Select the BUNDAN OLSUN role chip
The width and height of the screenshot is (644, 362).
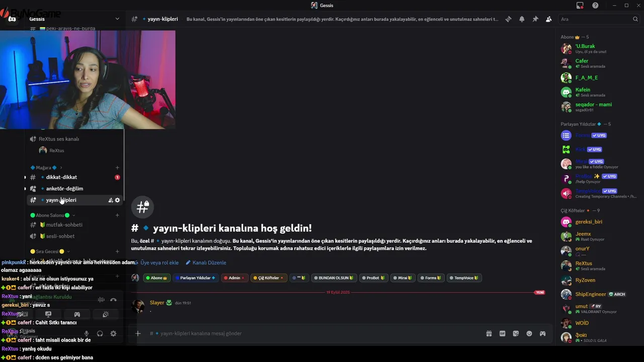point(334,278)
